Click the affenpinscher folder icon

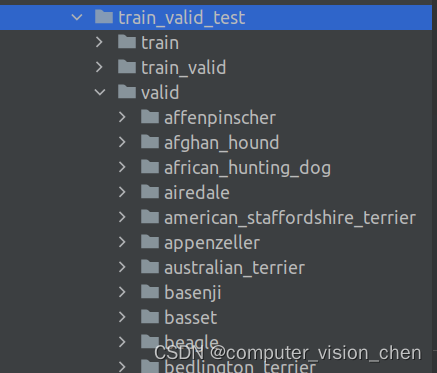click(x=150, y=117)
